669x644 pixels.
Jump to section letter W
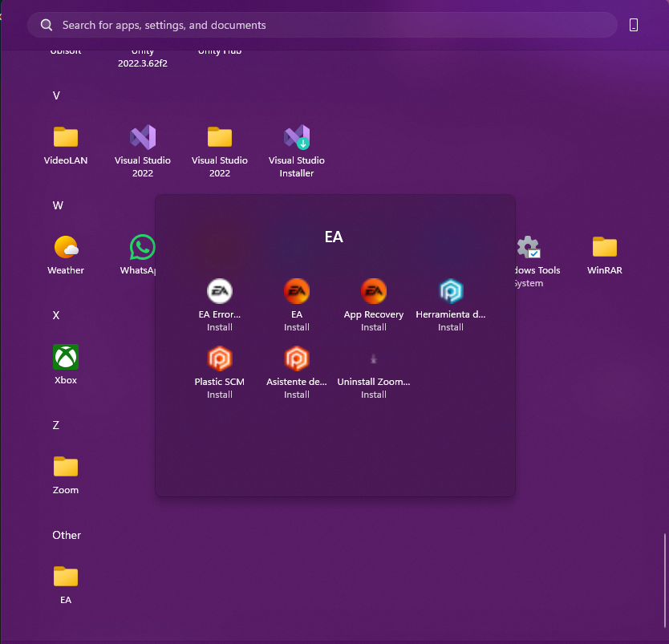57,205
